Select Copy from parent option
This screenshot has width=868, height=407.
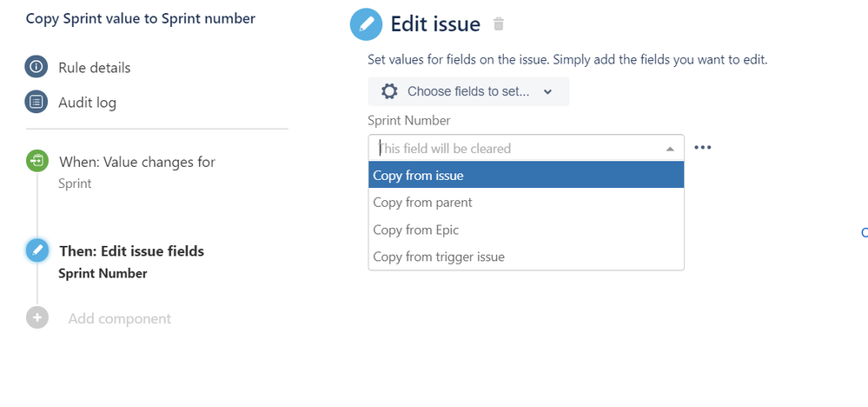click(527, 202)
